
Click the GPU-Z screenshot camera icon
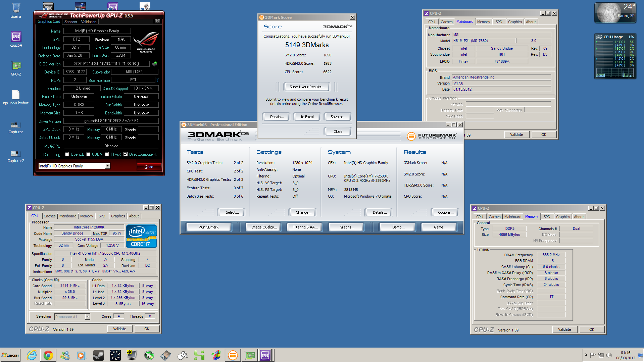(x=157, y=21)
